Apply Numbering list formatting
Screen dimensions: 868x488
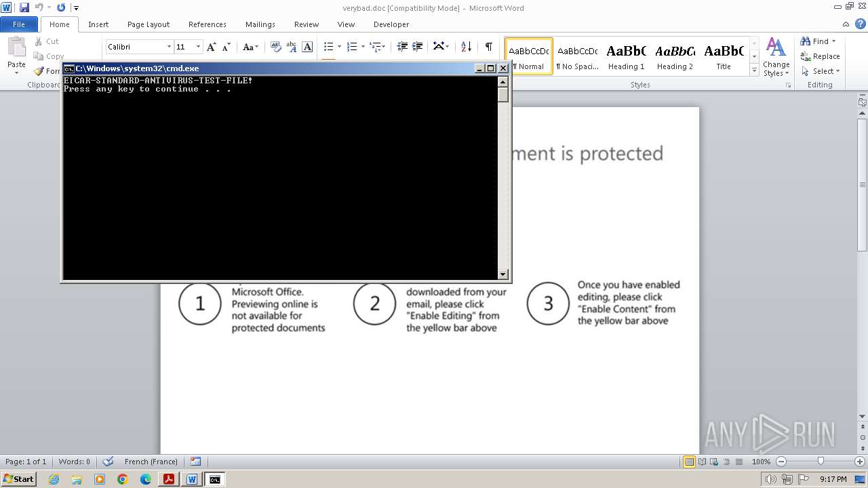click(x=352, y=47)
